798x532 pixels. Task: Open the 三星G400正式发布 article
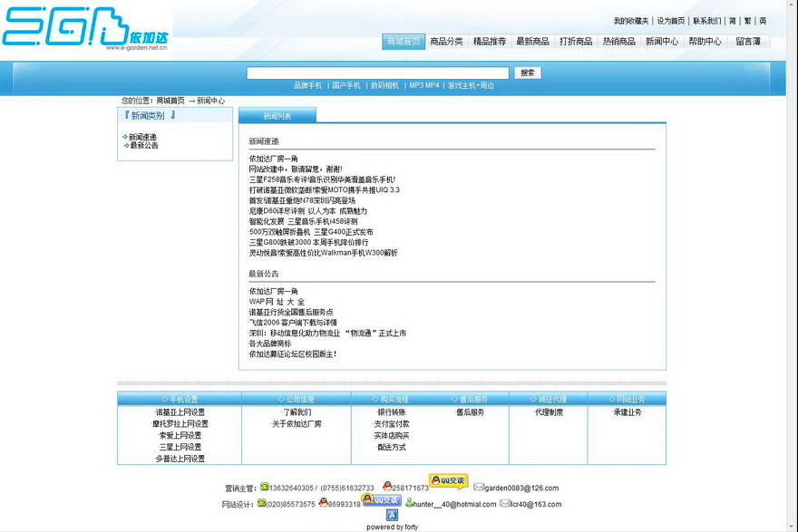point(311,232)
